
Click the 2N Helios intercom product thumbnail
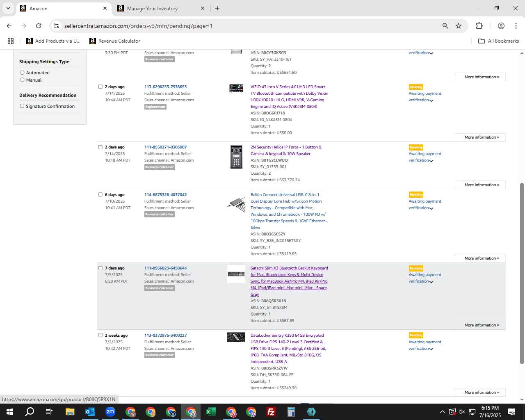(236, 157)
